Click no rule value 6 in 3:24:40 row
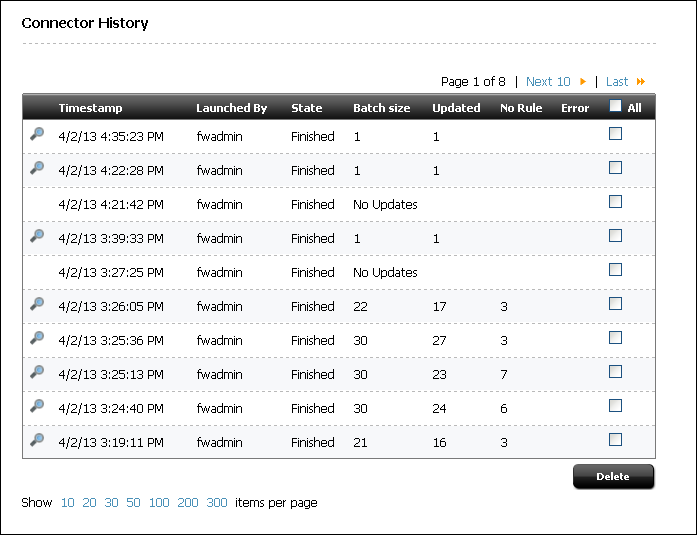Screen dimensions: 697x535 click(x=504, y=408)
